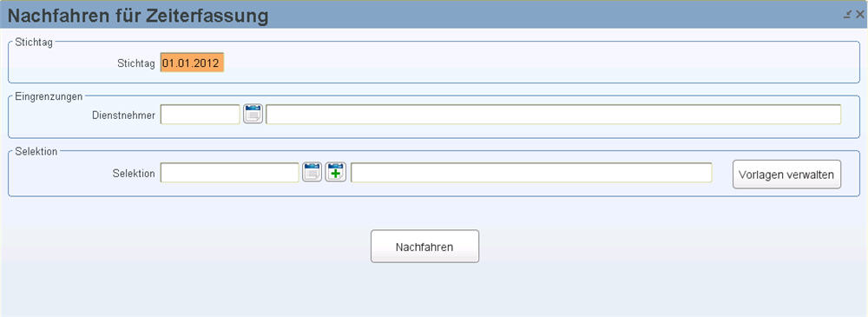Open the Dienstnehmer lookup list icon
Screen dimensions: 868x317
pos(253,114)
